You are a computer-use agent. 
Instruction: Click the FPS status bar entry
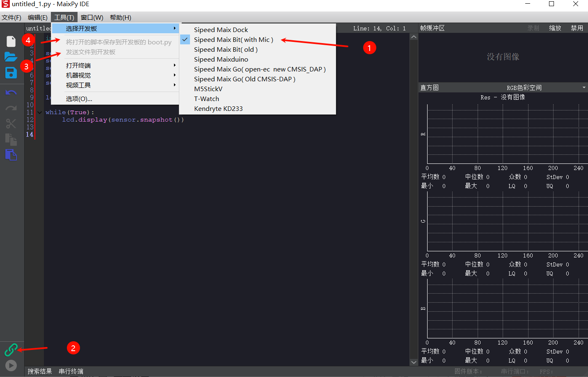[x=546, y=371]
